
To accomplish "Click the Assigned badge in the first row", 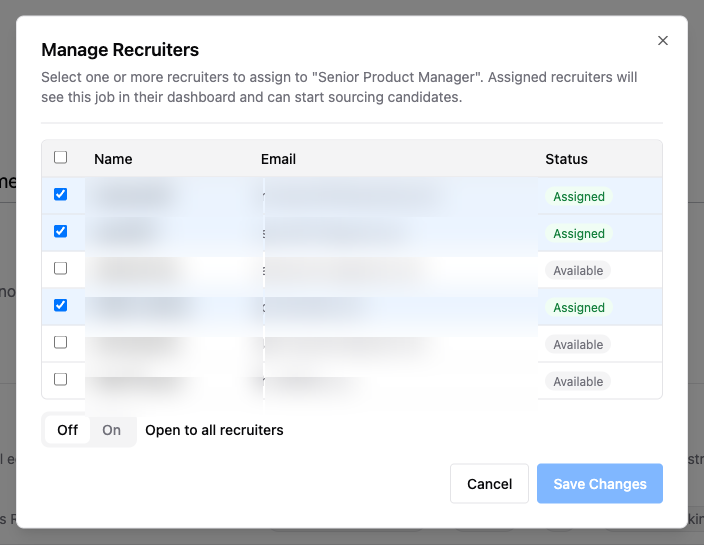I will pyautogui.click(x=579, y=197).
